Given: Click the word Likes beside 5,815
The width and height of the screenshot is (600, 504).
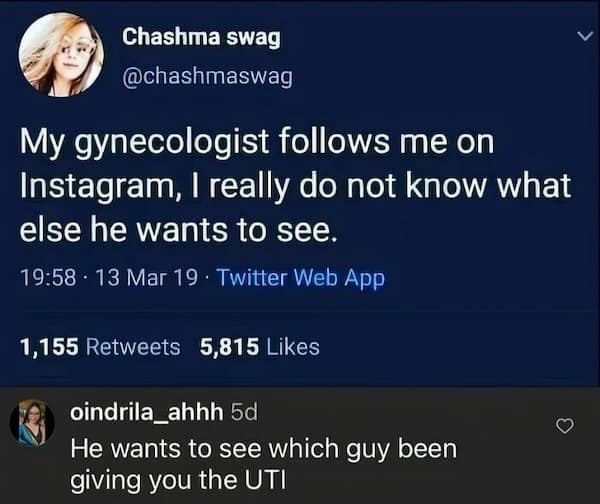Looking at the screenshot, I should tap(292, 347).
